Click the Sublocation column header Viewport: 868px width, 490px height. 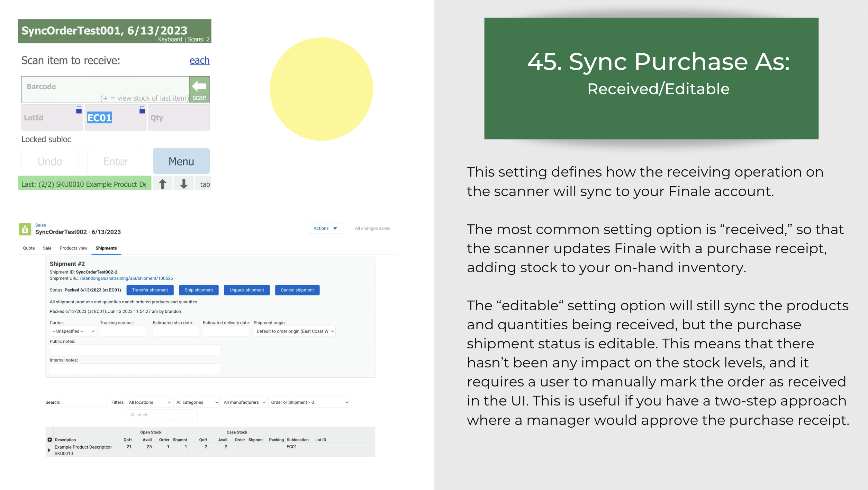click(x=298, y=440)
